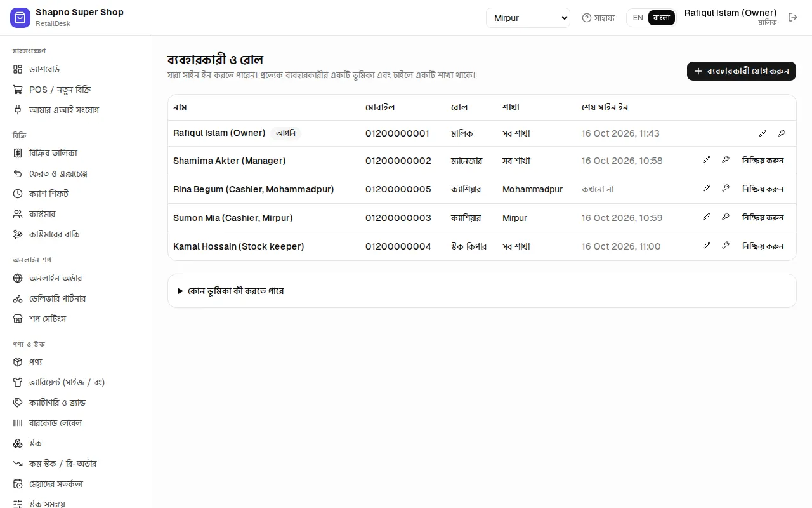Open the POS / নতুন বিক্রি cart icon
812x508 pixels.
[x=18, y=90]
